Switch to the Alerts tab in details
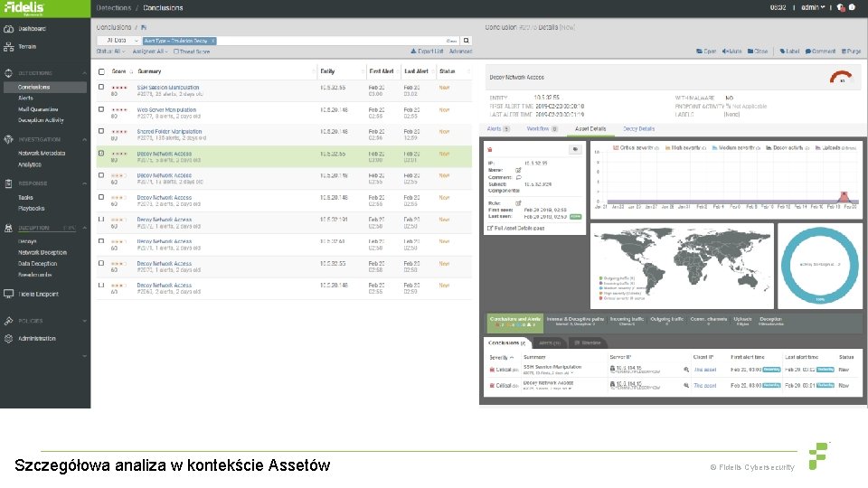Screen dimensions: 868x488 pos(498,129)
